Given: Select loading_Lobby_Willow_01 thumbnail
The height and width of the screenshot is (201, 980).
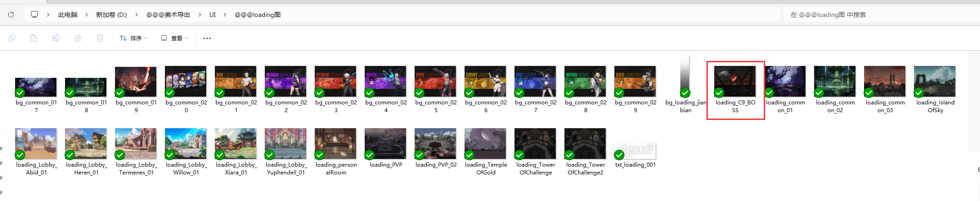Looking at the screenshot, I should click(x=186, y=144).
